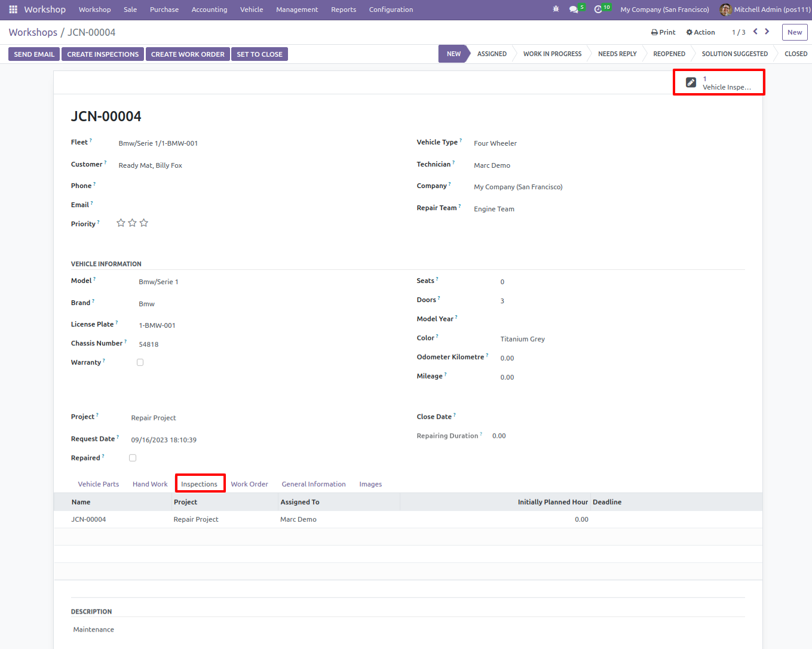Go to next record arrow
This screenshot has height=649, width=812.
pos(767,32)
